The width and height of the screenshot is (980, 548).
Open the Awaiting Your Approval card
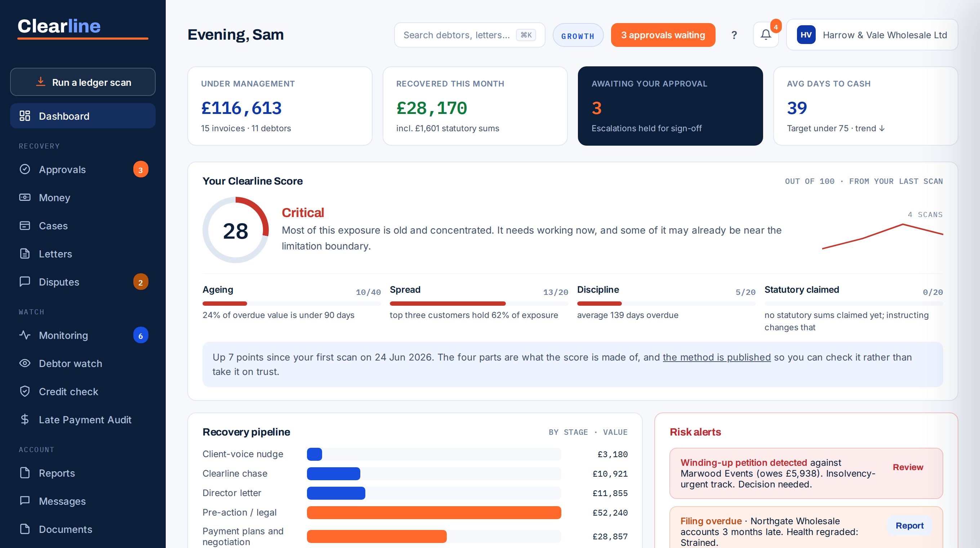(x=670, y=106)
